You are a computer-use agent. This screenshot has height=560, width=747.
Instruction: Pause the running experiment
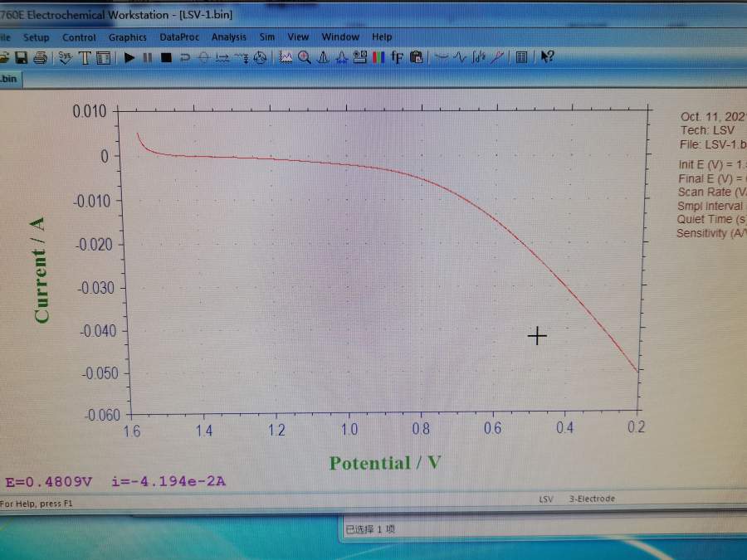[148, 58]
